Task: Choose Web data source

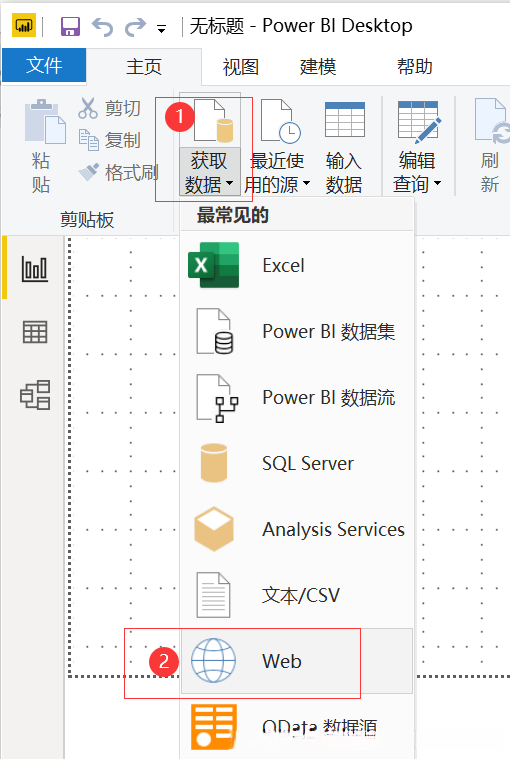Action: (x=297, y=661)
